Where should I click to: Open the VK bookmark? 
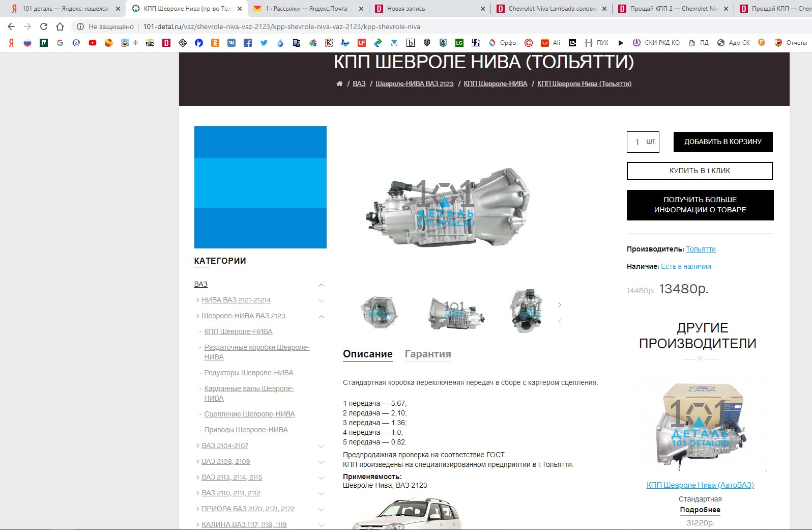(x=231, y=43)
